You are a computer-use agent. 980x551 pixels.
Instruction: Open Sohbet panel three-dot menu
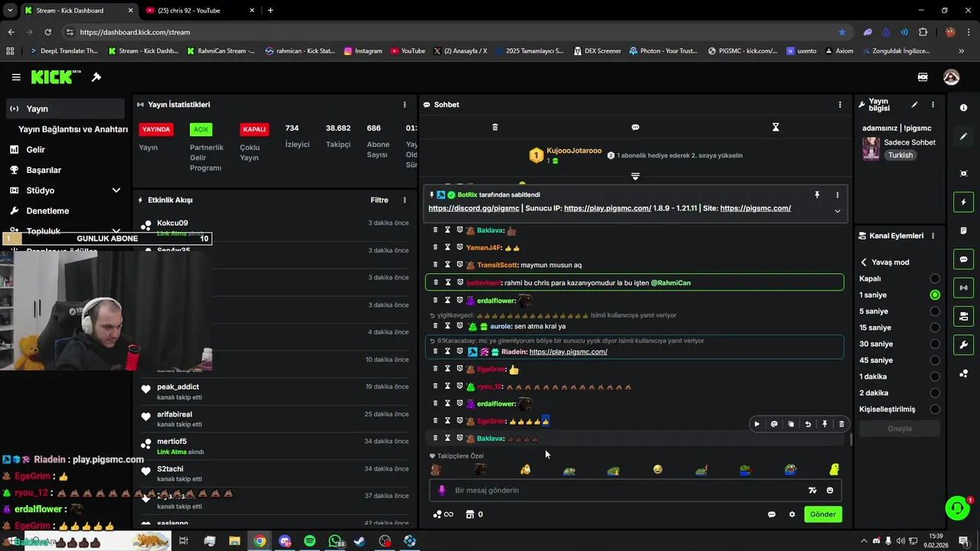(x=840, y=105)
